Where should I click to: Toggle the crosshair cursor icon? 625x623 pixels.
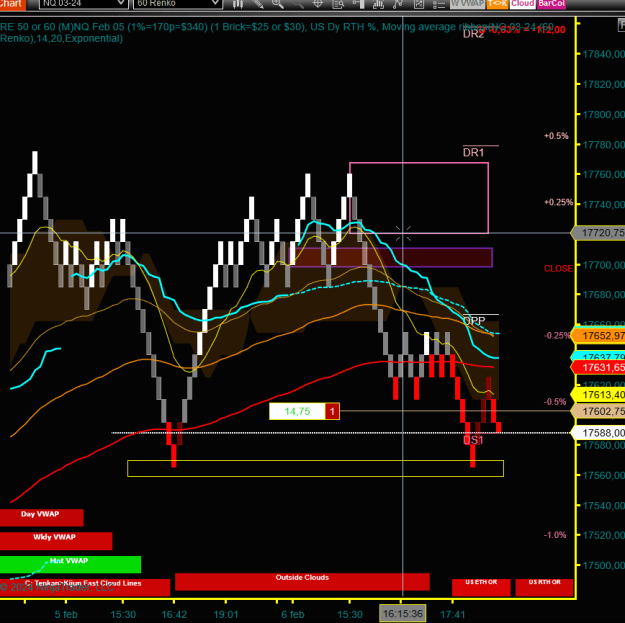[318, 4]
